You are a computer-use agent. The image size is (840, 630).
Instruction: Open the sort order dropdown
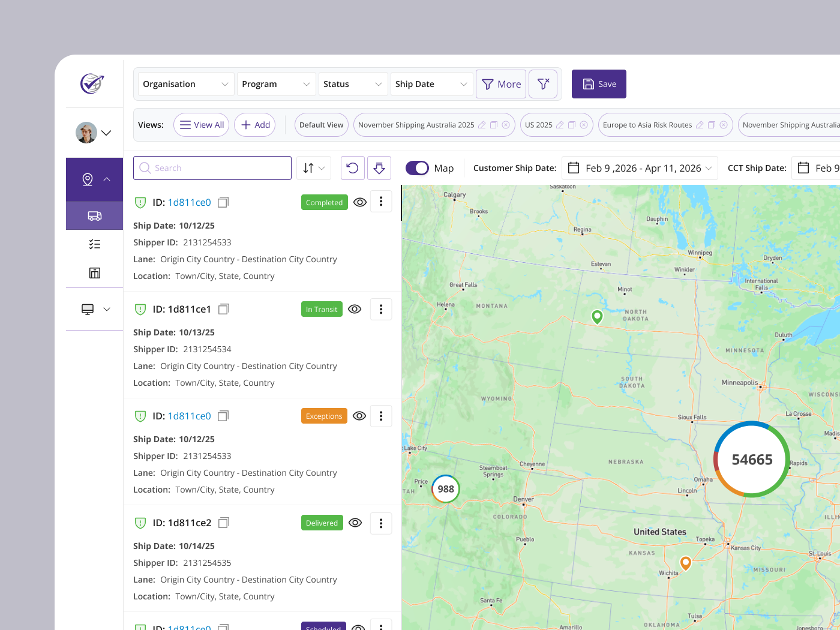pyautogui.click(x=314, y=168)
